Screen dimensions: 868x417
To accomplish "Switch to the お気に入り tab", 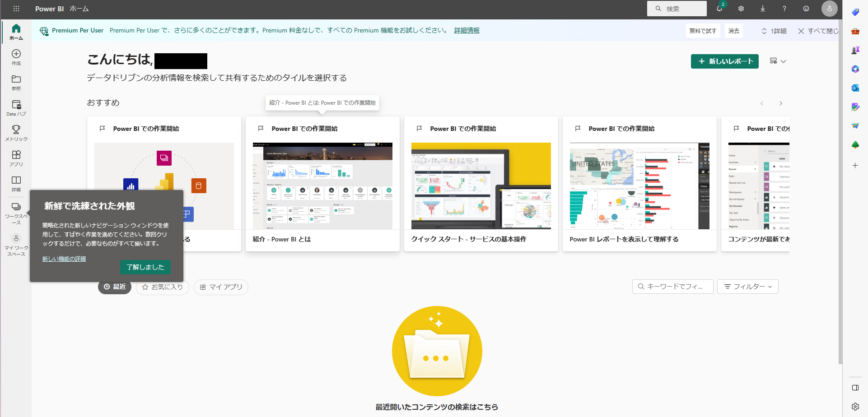I will 162,287.
